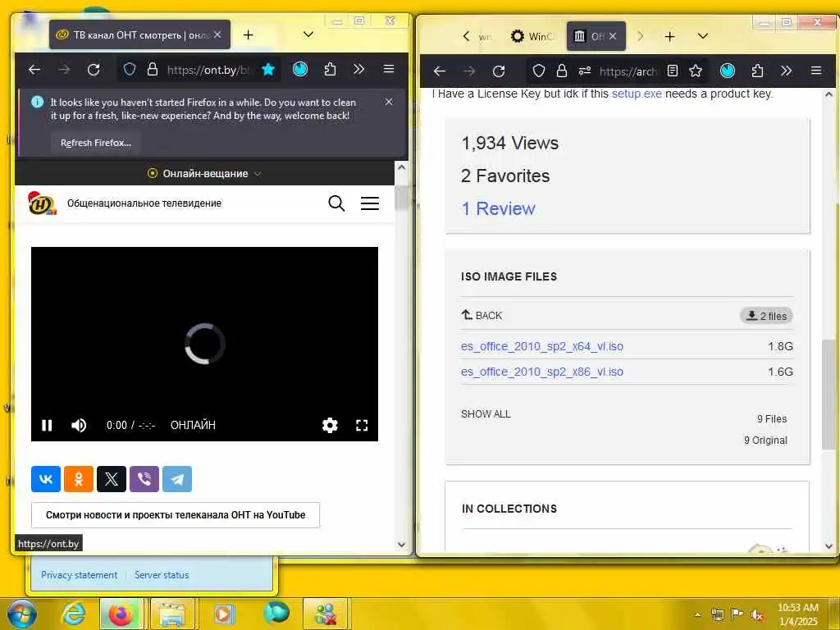Open Windows Media Player from the taskbar
The height and width of the screenshot is (630, 840).
pos(225,614)
